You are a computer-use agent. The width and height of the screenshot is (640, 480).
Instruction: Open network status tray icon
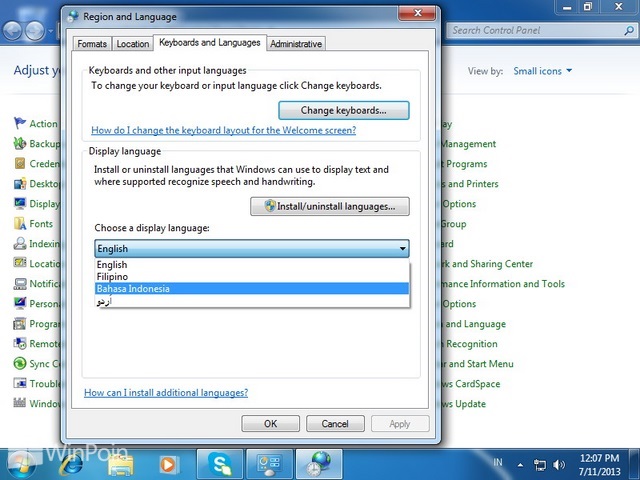[x=540, y=465]
